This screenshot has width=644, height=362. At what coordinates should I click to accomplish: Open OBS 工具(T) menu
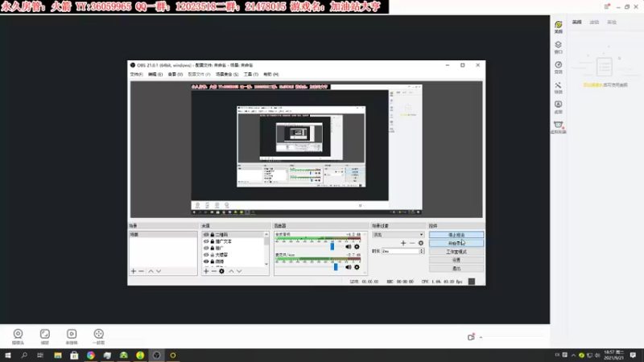pos(251,74)
